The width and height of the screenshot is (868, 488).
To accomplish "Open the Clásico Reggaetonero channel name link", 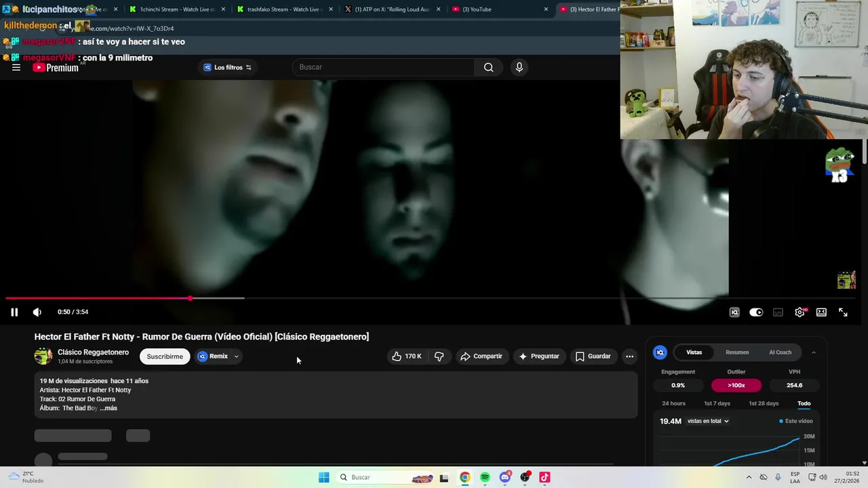I will [93, 352].
